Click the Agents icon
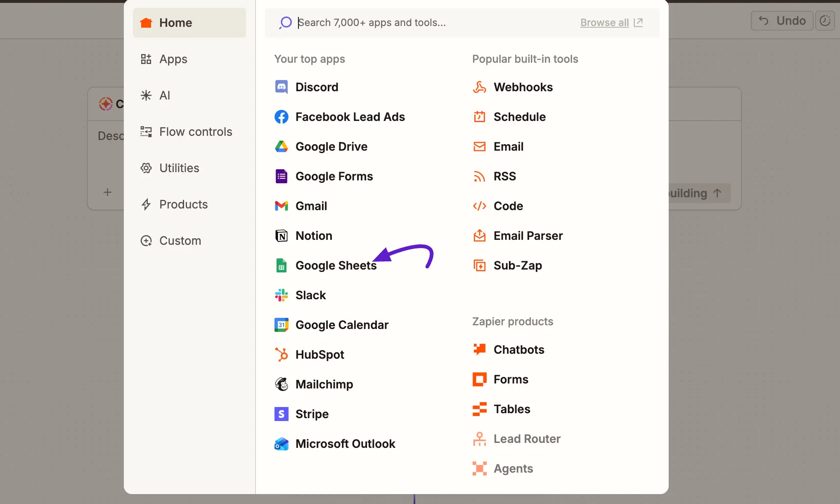The width and height of the screenshot is (840, 504). click(479, 469)
